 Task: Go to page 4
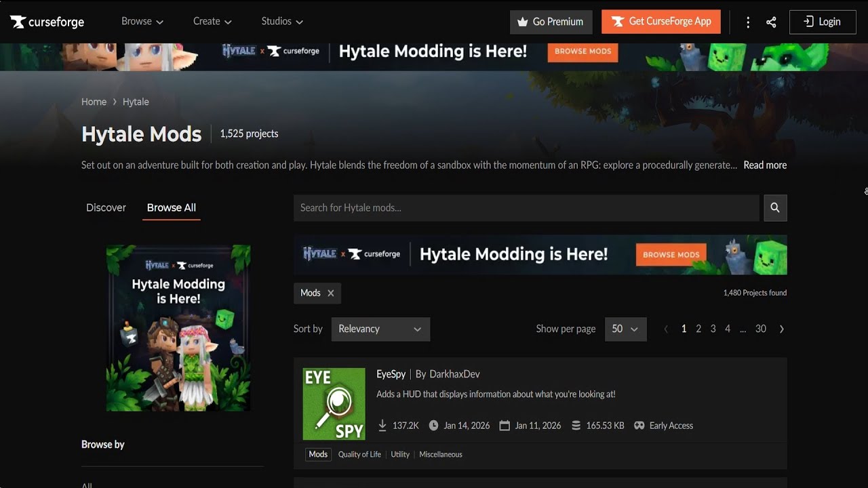728,329
